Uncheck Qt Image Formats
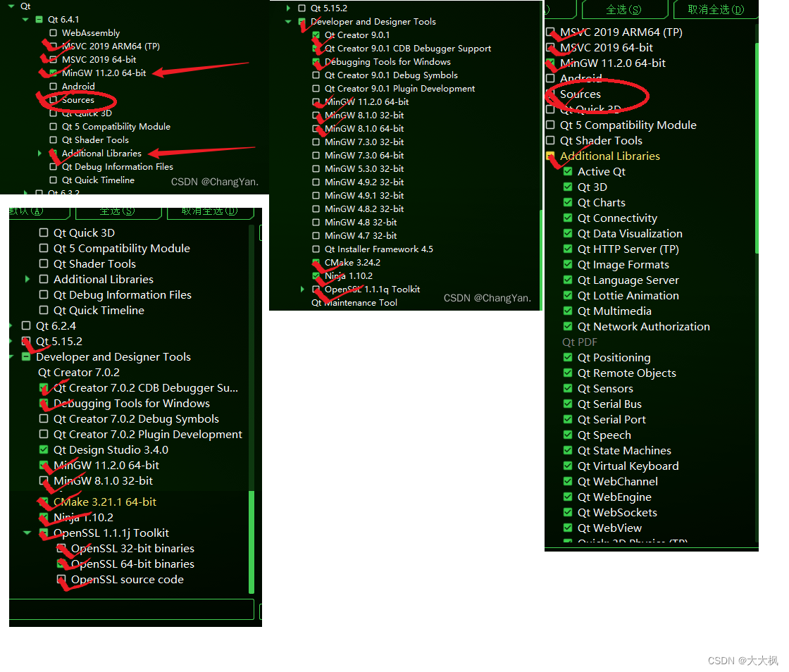The height and width of the screenshot is (672, 789). 568,264
